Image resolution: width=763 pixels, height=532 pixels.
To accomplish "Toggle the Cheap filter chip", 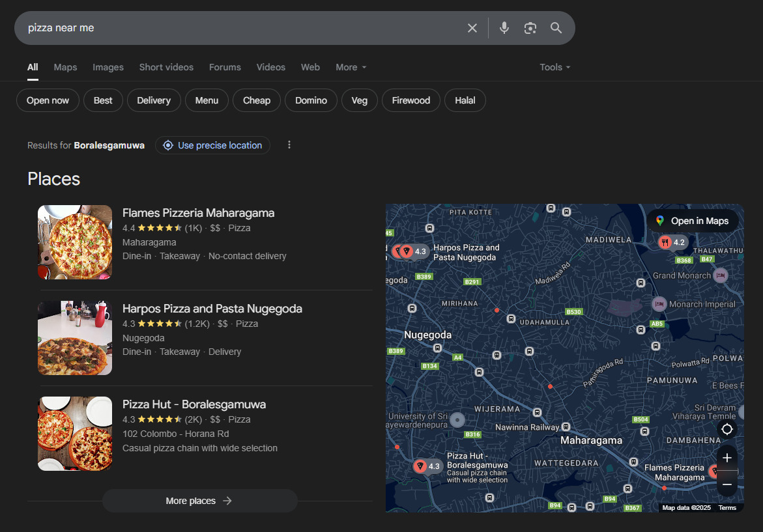I will tap(257, 101).
